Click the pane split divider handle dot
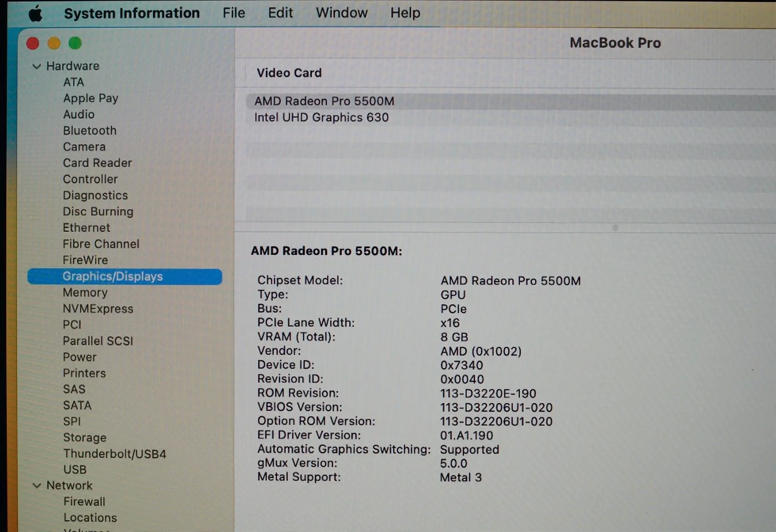 (x=615, y=227)
